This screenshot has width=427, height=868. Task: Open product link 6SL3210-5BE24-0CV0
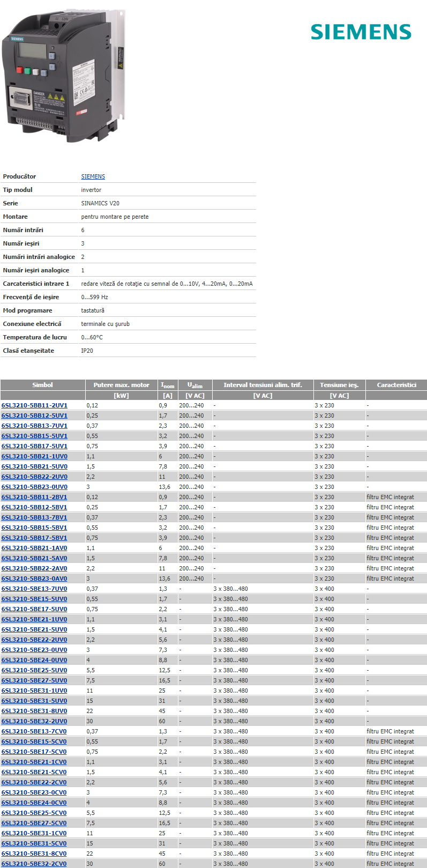pos(34,803)
